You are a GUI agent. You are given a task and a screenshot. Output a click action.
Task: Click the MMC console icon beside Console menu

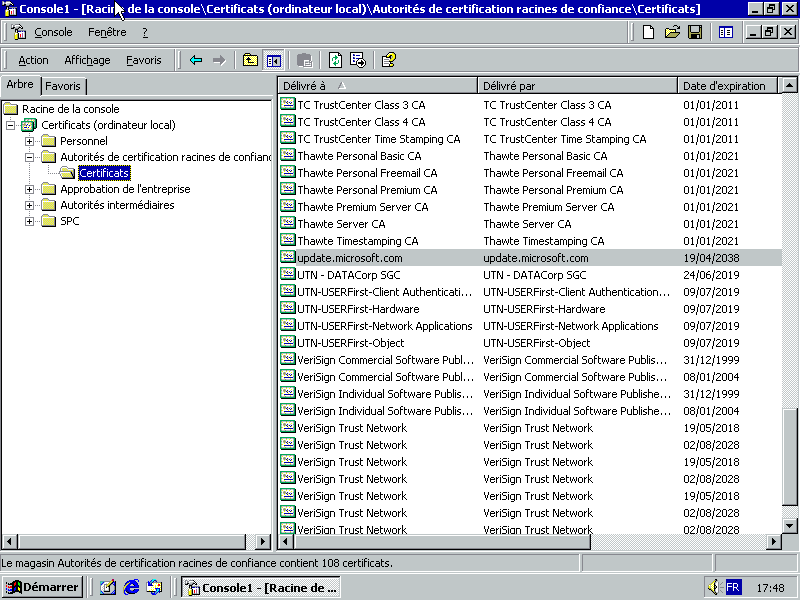coord(19,32)
